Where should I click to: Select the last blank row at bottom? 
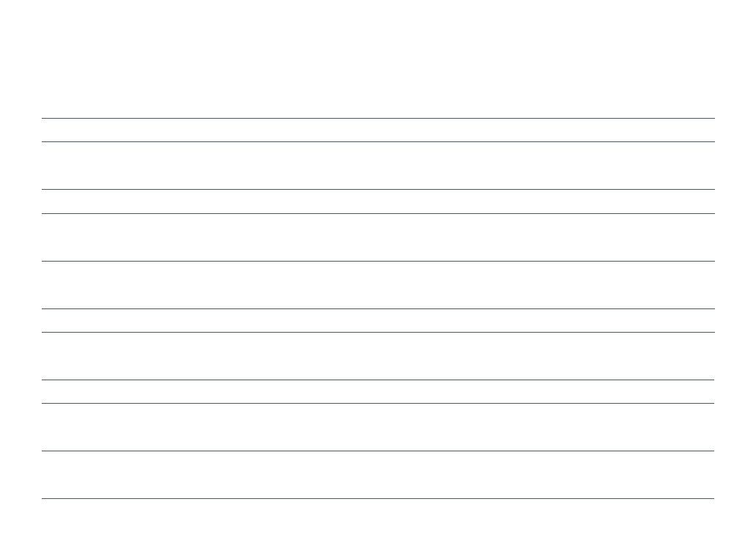tap(378, 475)
